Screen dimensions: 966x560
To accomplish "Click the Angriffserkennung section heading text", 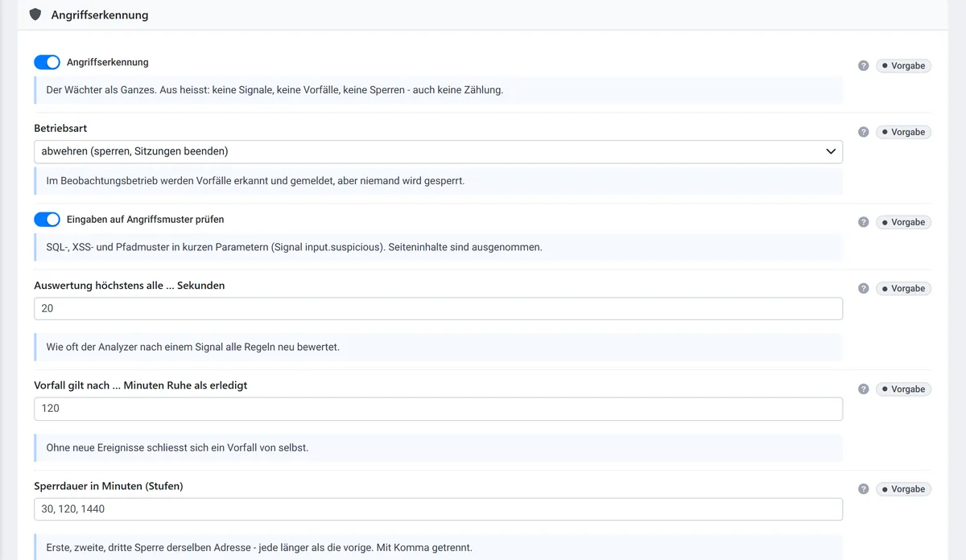I will (100, 15).
